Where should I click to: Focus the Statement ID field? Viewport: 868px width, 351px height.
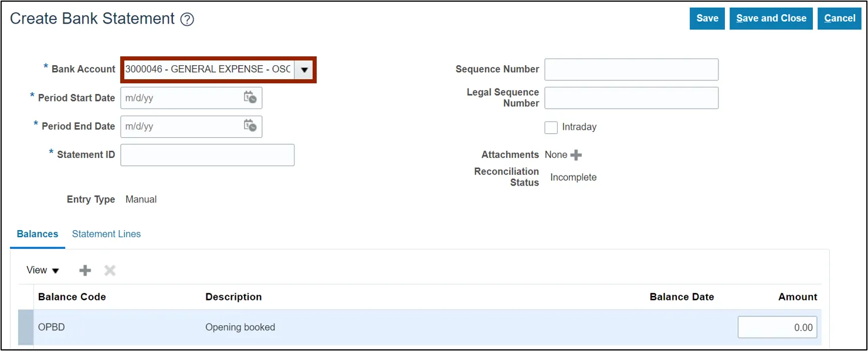207,155
